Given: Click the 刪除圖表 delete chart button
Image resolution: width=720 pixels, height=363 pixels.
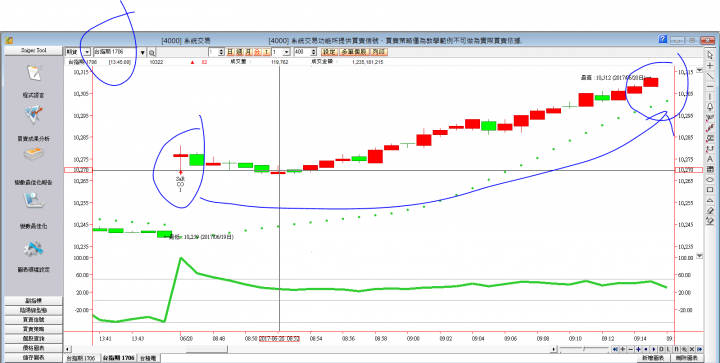Looking at the screenshot, I should point(687,358).
